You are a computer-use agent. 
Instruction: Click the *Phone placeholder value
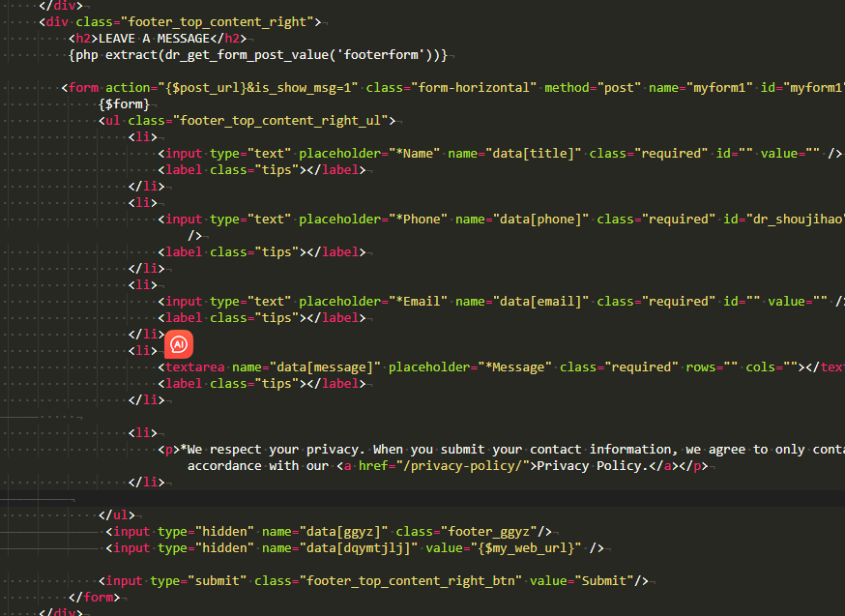pyautogui.click(x=418, y=219)
